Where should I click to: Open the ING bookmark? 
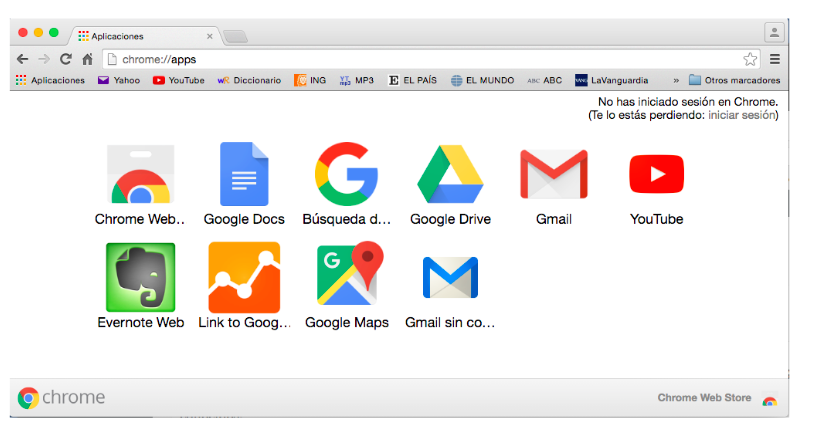310,80
